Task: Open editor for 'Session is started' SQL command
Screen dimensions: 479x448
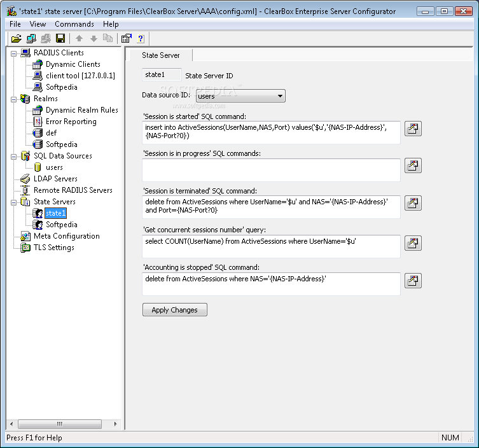Action: (x=413, y=129)
